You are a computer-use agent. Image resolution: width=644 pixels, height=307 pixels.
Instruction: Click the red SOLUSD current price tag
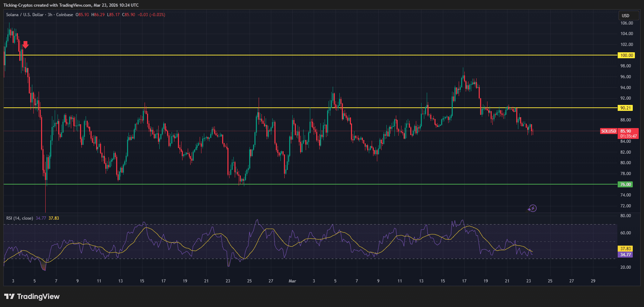(x=609, y=131)
